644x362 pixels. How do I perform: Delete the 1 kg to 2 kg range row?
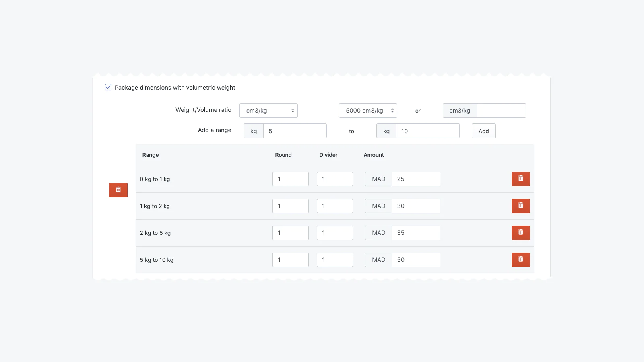coord(520,206)
